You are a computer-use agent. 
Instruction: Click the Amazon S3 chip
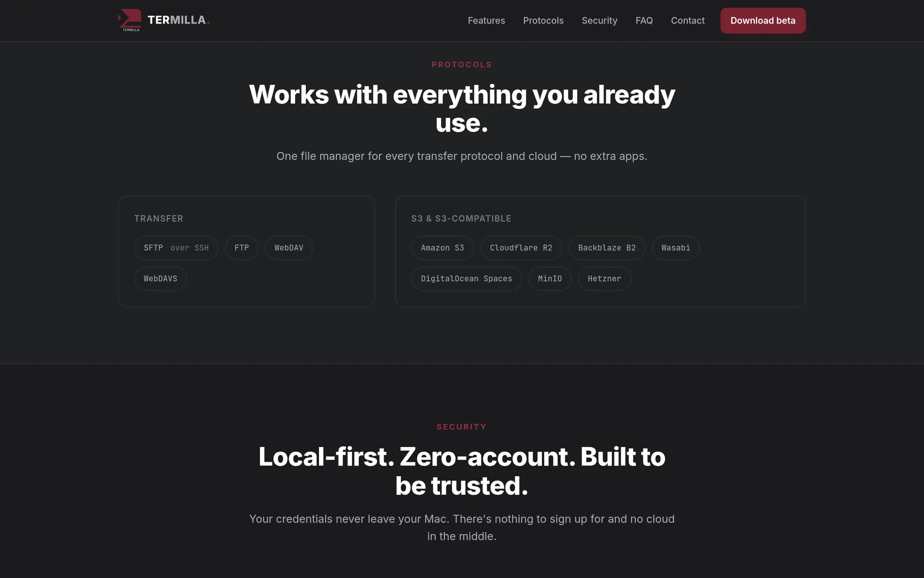click(x=443, y=248)
